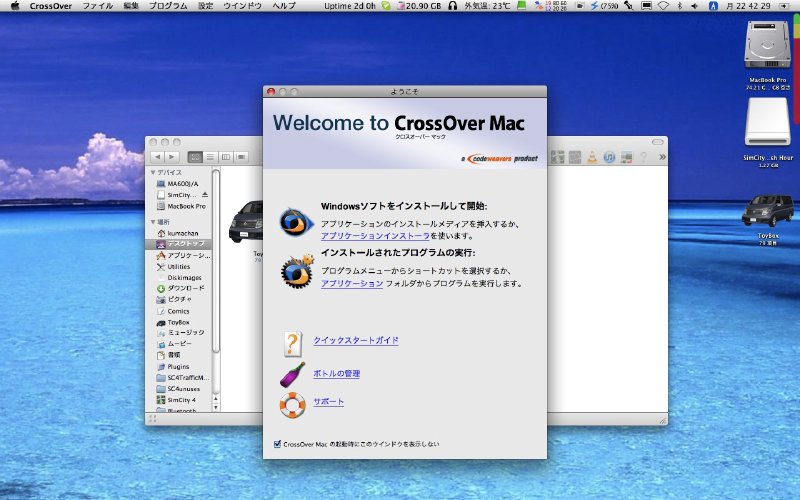Open the 設定 menu
Image resolution: width=800 pixels, height=500 pixels.
coord(205,6)
